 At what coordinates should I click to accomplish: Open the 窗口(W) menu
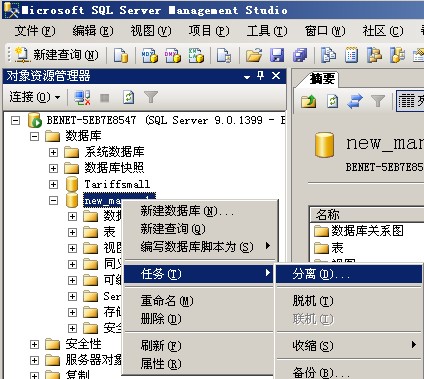(x=325, y=31)
